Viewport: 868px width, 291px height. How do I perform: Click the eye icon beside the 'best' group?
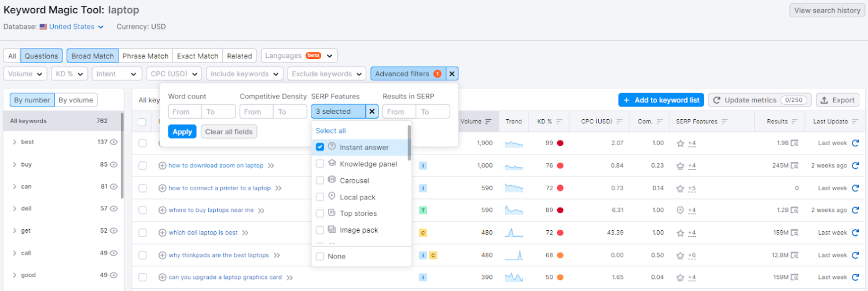(x=114, y=142)
